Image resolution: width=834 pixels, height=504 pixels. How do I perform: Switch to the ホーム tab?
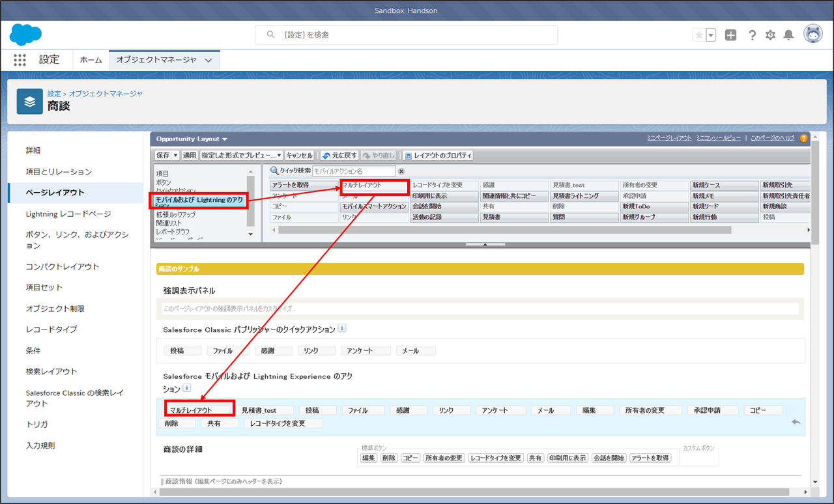tap(91, 60)
